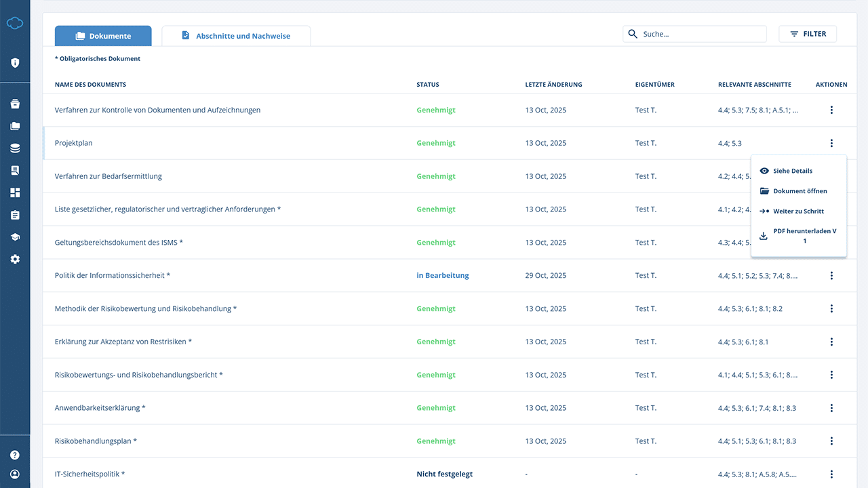This screenshot has width=868, height=488.
Task: Open the help question mark icon
Action: click(15, 455)
